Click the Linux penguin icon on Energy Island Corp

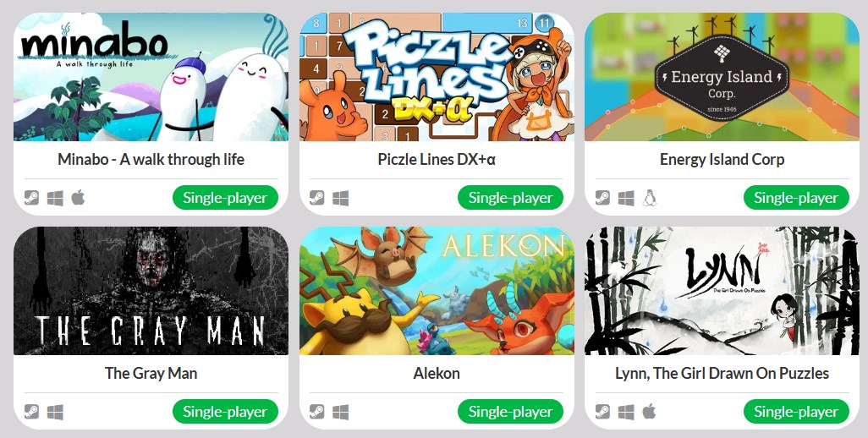[x=650, y=197]
